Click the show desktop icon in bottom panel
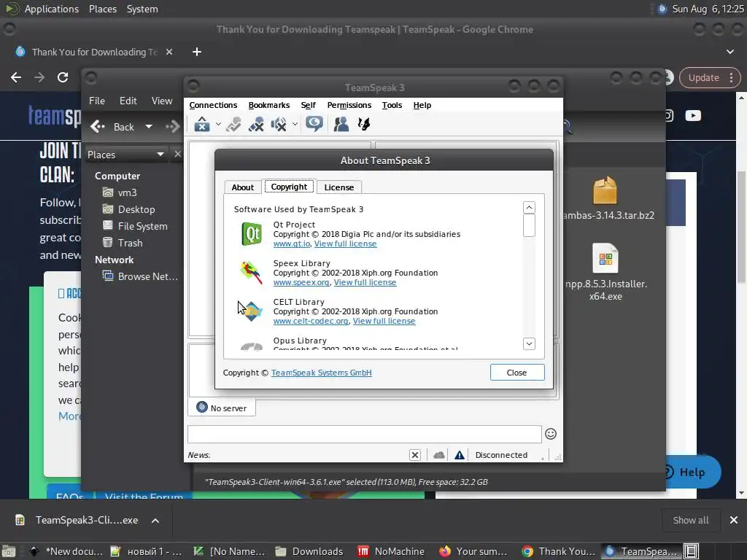The height and width of the screenshot is (560, 747). [9, 551]
